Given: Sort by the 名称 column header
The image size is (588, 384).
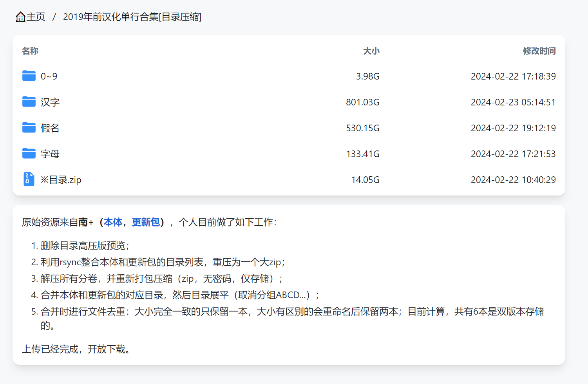Looking at the screenshot, I should pos(30,51).
